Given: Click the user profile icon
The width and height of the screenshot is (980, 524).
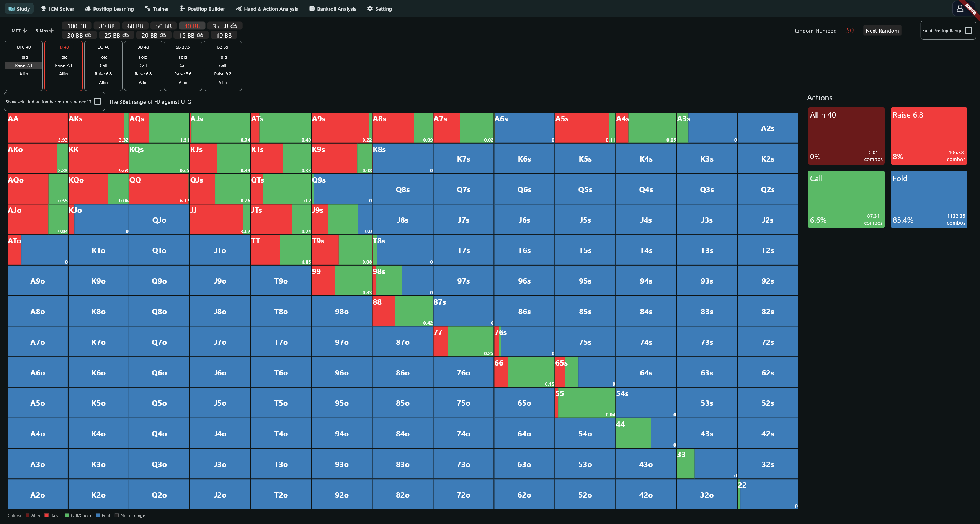Looking at the screenshot, I should tap(960, 8).
